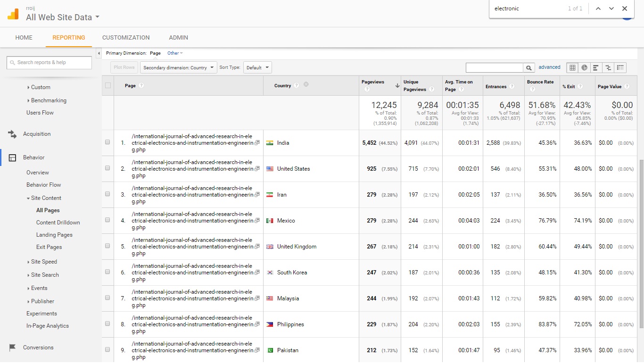Open Content Drilldown report

tap(58, 223)
